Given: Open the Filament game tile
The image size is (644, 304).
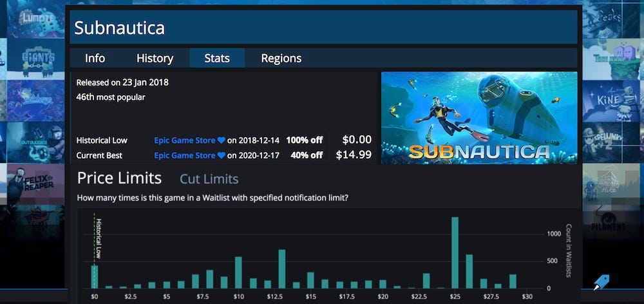Looking at the screenshot, I should click(611, 225).
